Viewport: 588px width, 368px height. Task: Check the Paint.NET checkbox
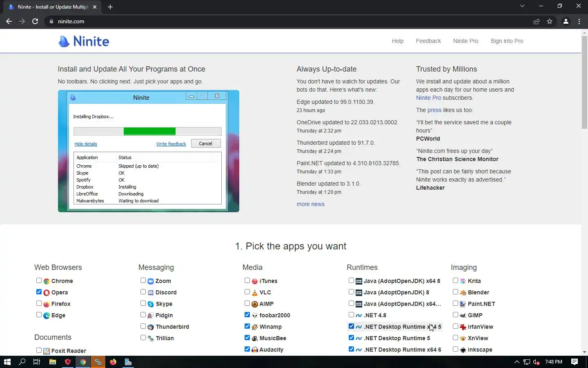(455, 303)
